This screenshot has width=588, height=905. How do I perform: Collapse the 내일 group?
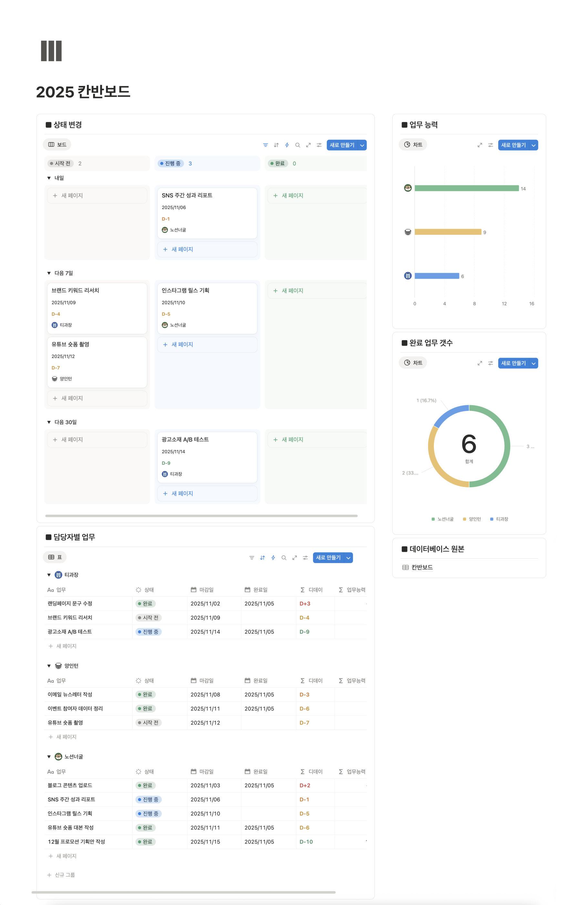tap(49, 178)
